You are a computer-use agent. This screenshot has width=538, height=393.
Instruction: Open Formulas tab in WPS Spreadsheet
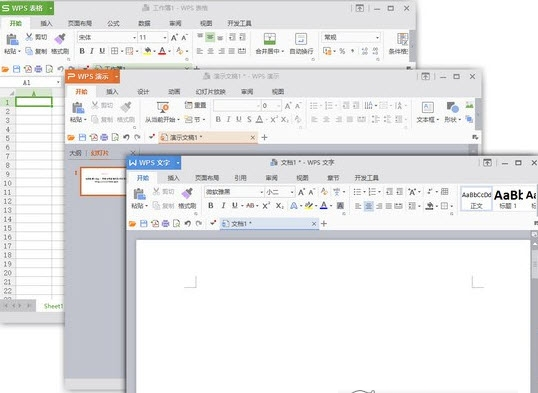pyautogui.click(x=113, y=23)
